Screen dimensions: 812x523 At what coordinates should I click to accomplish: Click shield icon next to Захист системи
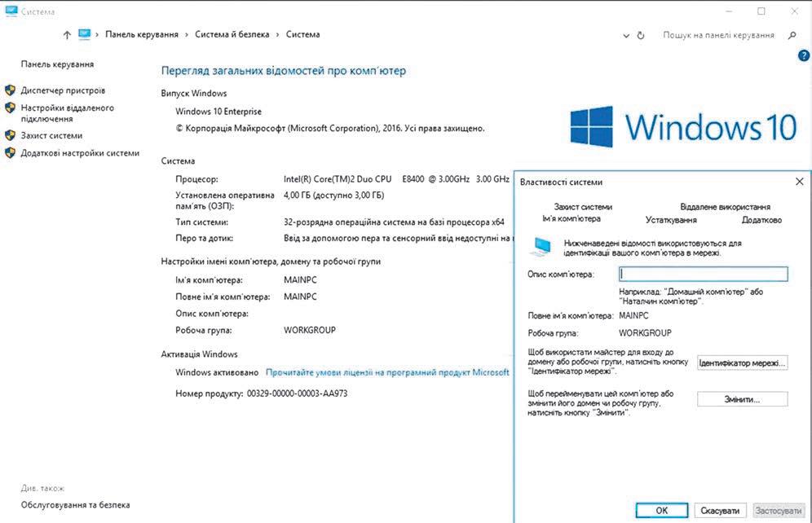tap(10, 135)
